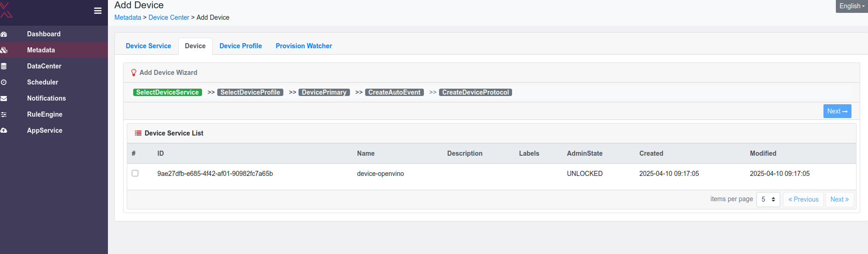
Task: Switch to the Device Service tab
Action: tap(148, 46)
